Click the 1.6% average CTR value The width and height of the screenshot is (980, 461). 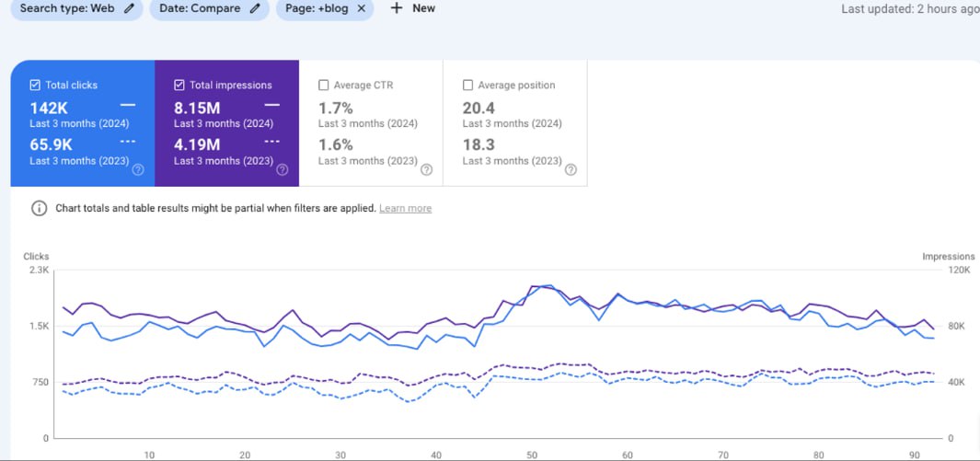pyautogui.click(x=336, y=144)
